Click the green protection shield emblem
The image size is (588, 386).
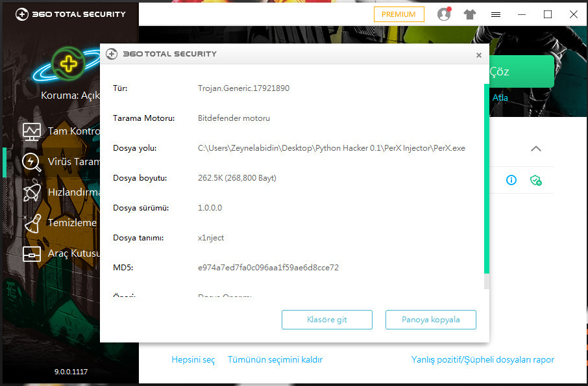point(69,64)
